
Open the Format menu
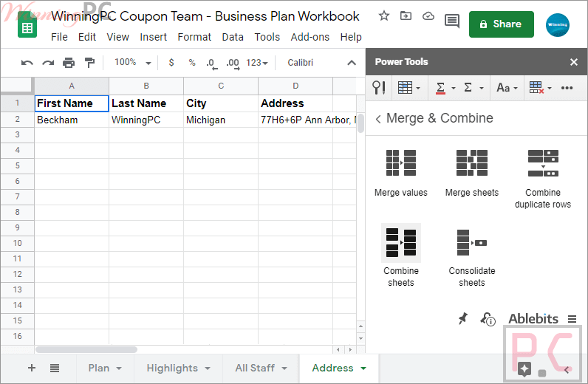tap(194, 37)
